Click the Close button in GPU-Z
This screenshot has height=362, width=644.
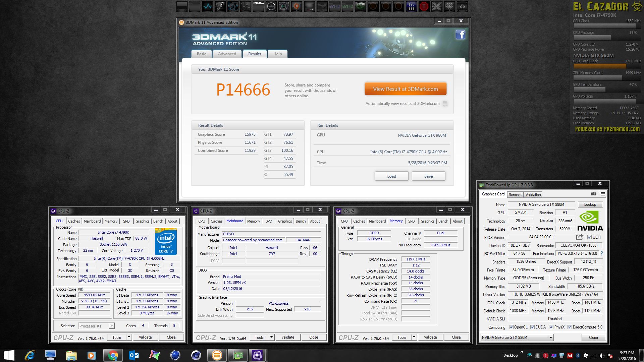[x=593, y=338]
